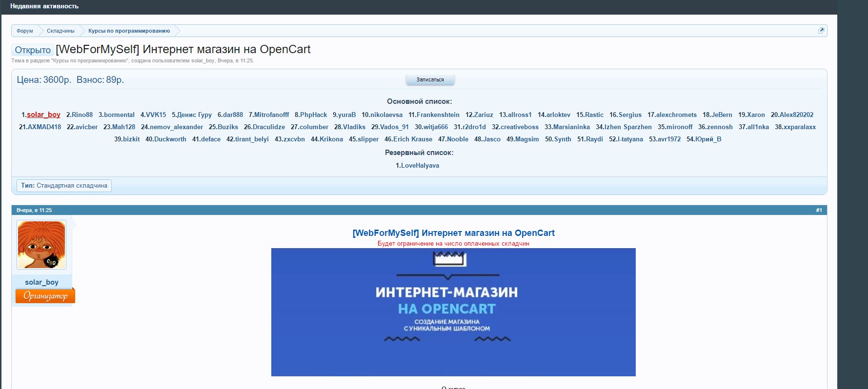Viewport: 868px width, 389px height.
Task: Open participant creativeboss profile
Action: coord(520,127)
